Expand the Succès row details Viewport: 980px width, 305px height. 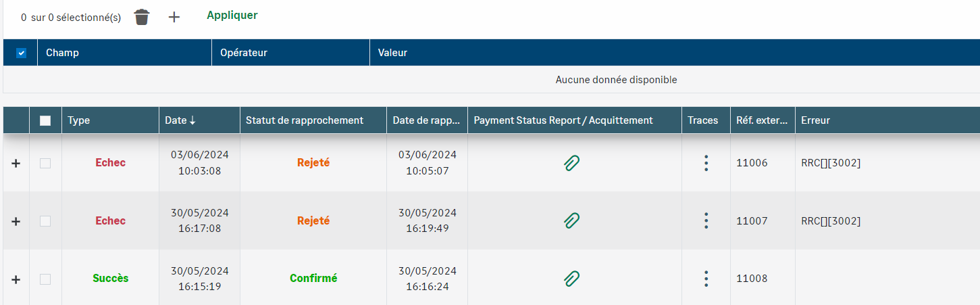click(16, 279)
